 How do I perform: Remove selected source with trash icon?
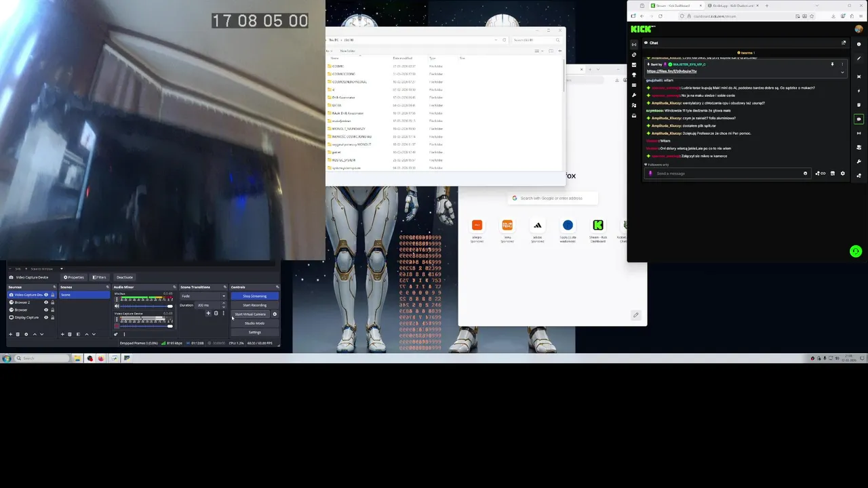click(x=18, y=334)
